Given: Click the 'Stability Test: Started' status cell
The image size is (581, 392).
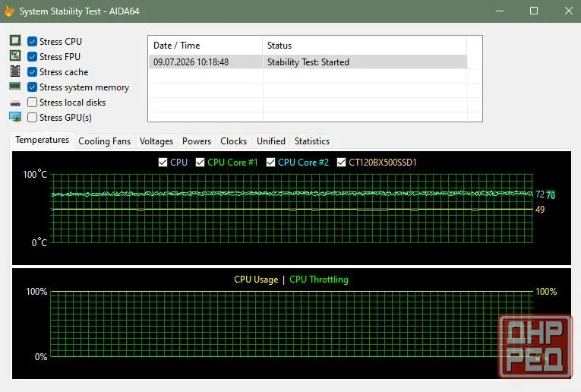Looking at the screenshot, I should [308, 62].
